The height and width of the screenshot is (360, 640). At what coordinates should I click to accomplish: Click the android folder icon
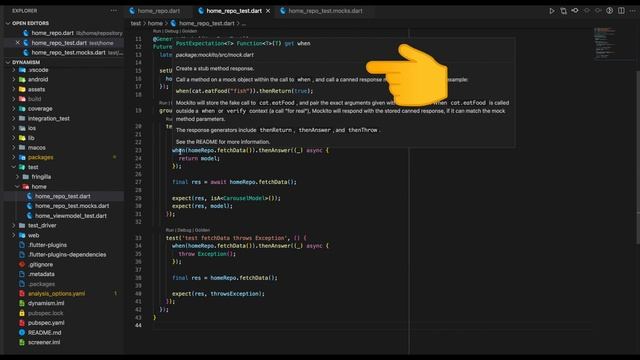[x=22, y=80]
